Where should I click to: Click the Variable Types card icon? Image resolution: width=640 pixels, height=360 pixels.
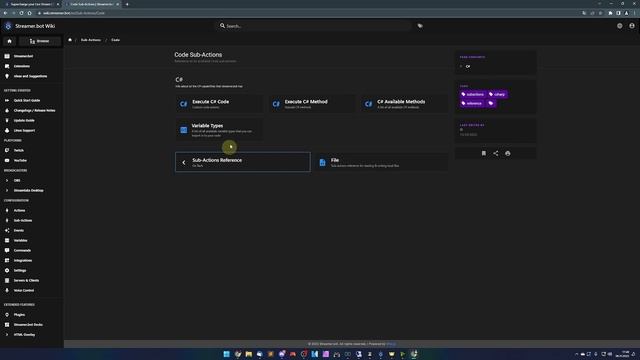pos(184,130)
